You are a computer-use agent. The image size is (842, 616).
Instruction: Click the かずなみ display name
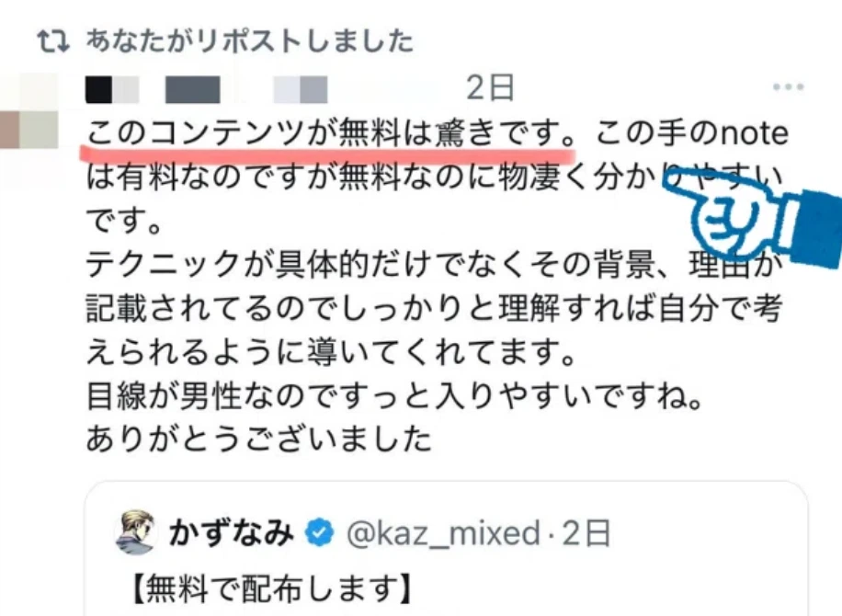232,532
